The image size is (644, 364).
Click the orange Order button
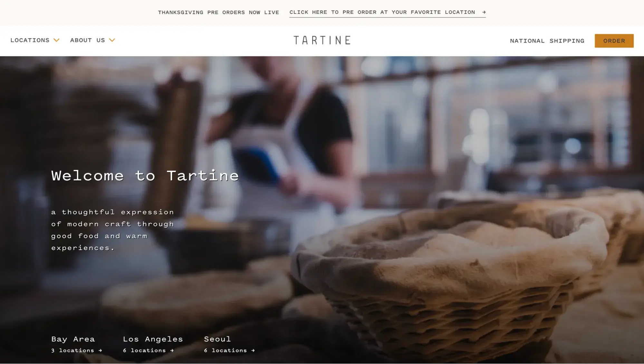(614, 41)
